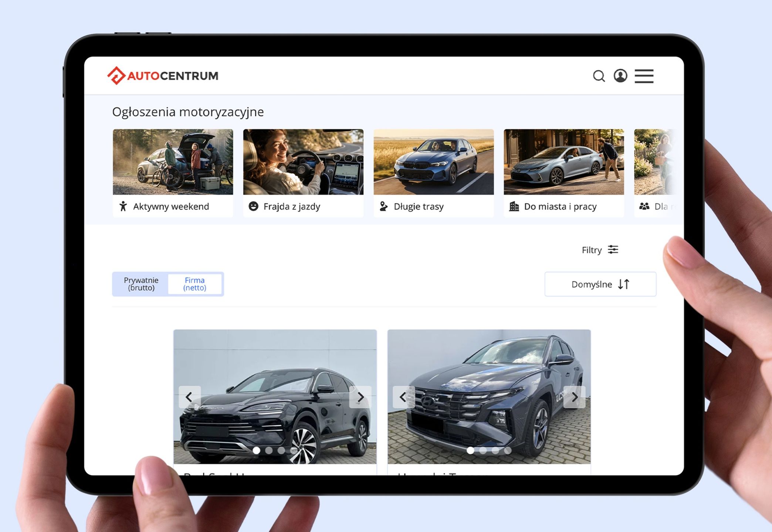Click the route pin icon beside Długie trasy
This screenshot has width=772, height=532.
click(x=384, y=206)
